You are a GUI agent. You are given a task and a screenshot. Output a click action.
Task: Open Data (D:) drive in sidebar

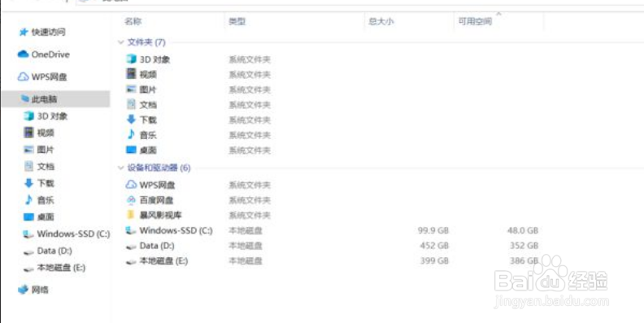(48, 251)
